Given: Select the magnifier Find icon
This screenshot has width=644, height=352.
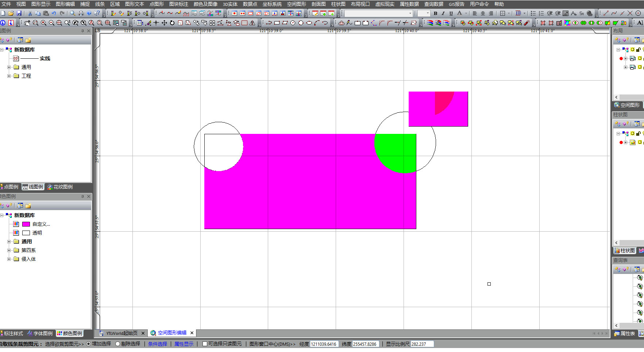Looking at the screenshot, I should click(x=73, y=13).
